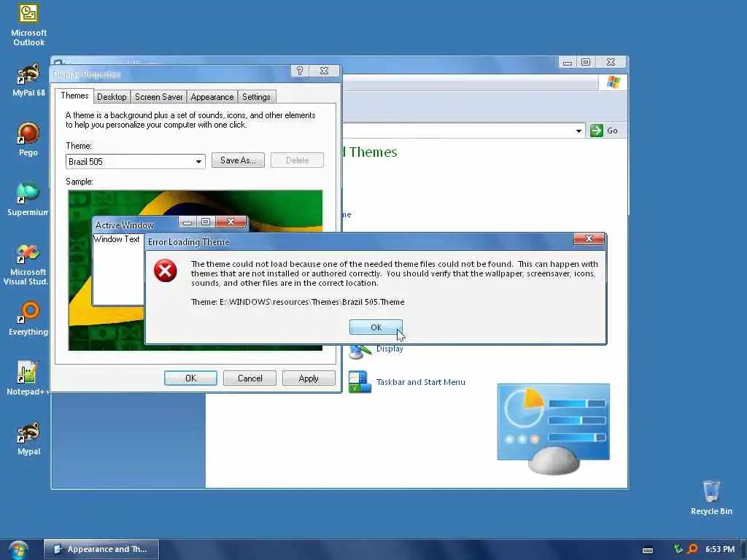Click the Themes heading in the background window

click(x=373, y=152)
